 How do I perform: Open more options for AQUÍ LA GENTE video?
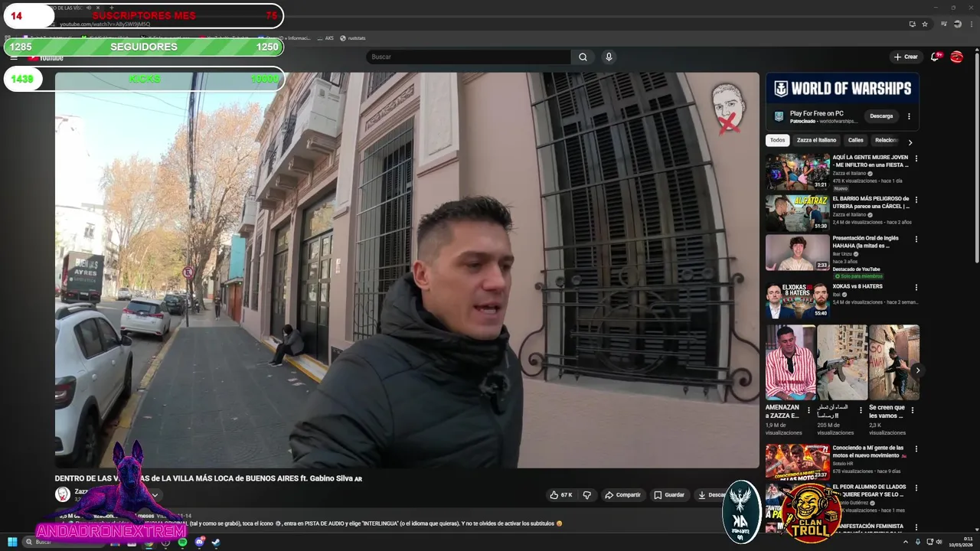click(916, 158)
